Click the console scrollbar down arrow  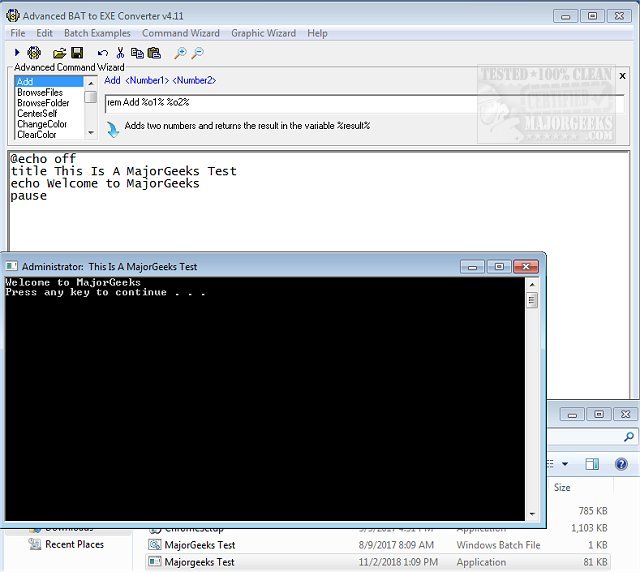(x=532, y=514)
